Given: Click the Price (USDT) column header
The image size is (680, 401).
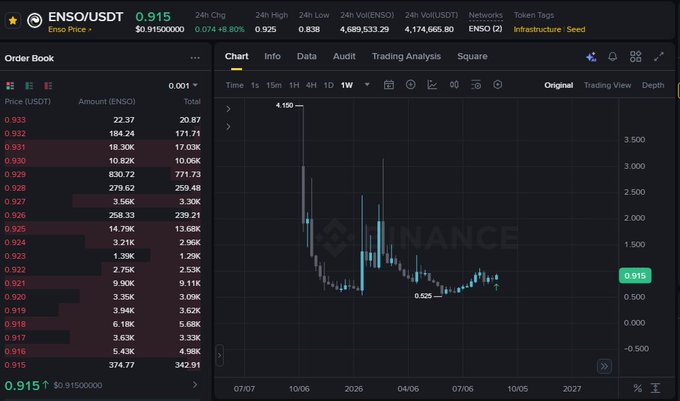Looking at the screenshot, I should point(28,101).
